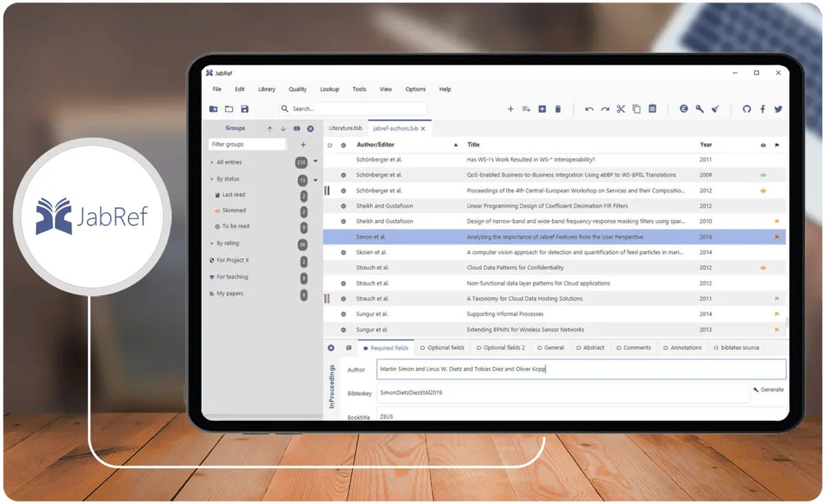Click the Filter groups input box

pos(247,144)
